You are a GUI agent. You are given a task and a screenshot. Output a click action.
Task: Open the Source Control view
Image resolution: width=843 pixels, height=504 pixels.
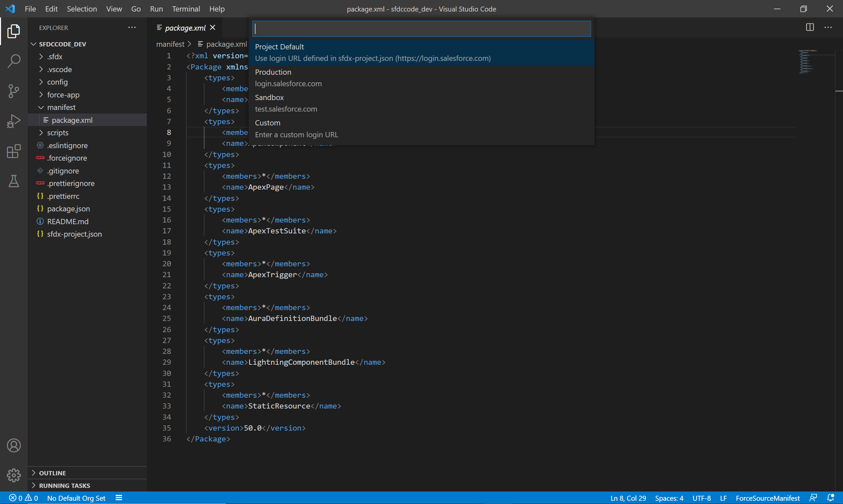tap(14, 91)
